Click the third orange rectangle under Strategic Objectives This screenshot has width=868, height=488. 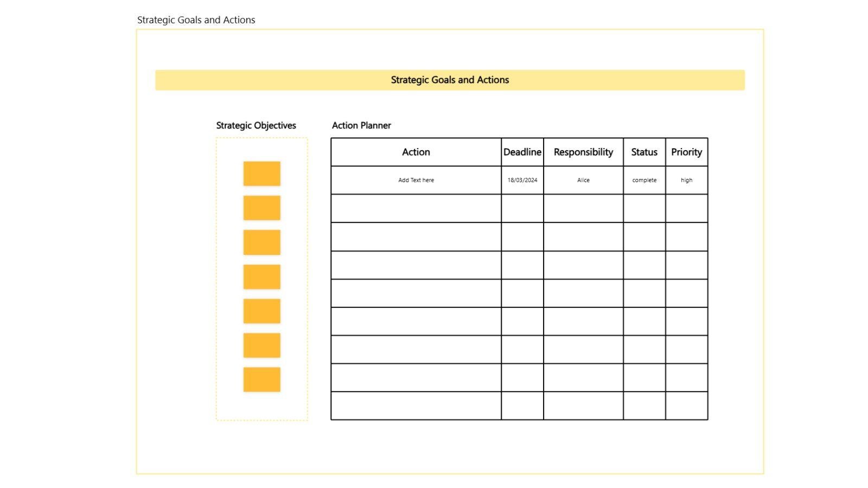click(x=261, y=242)
